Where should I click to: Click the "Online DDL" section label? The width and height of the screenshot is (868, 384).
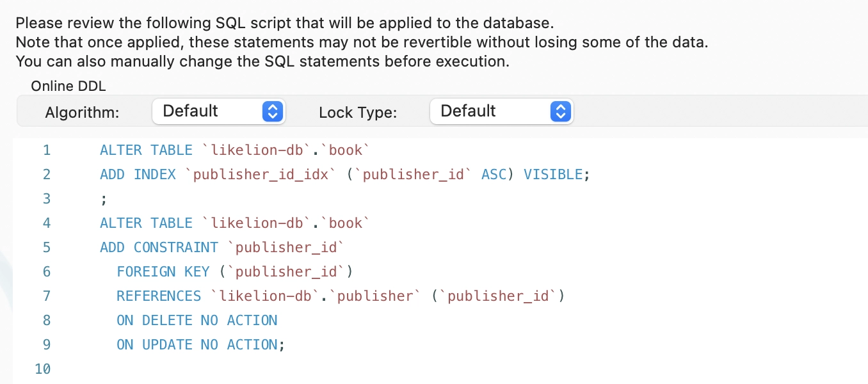68,86
